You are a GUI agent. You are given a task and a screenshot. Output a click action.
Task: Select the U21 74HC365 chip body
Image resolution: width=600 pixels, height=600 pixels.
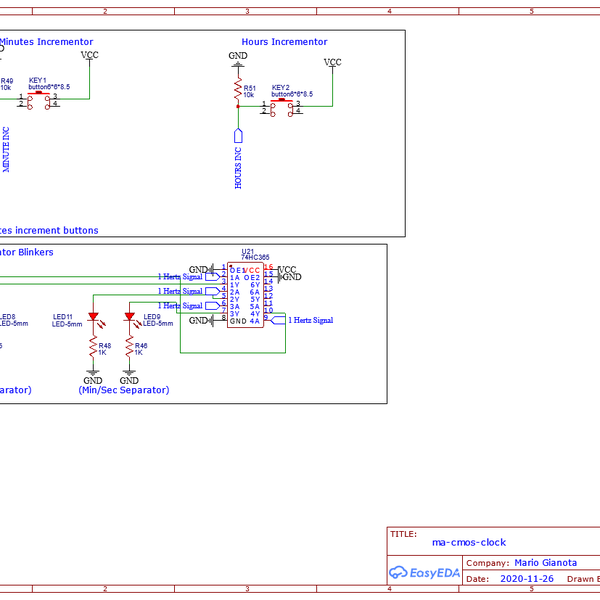[245, 295]
